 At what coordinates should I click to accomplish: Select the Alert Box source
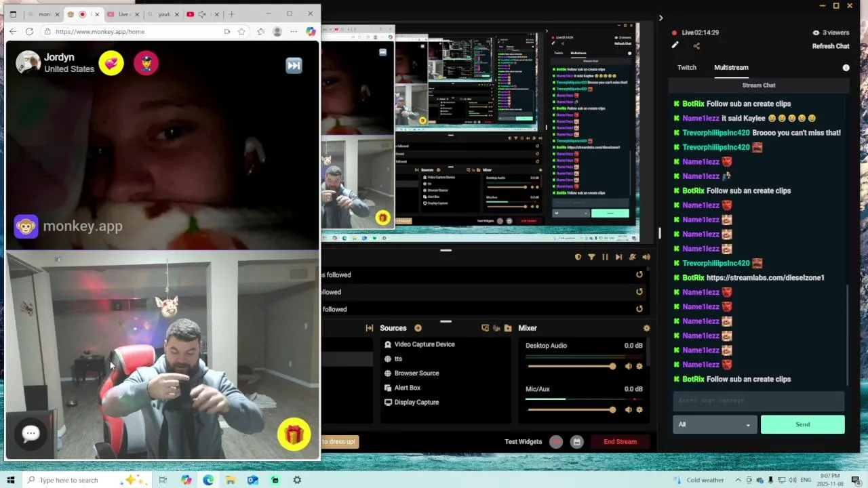[407, 388]
